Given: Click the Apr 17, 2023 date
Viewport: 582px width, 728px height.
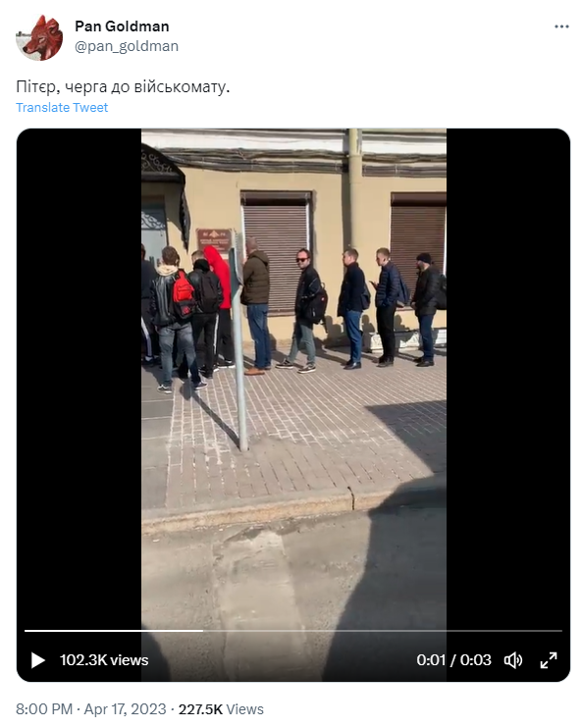Looking at the screenshot, I should tap(125, 709).
